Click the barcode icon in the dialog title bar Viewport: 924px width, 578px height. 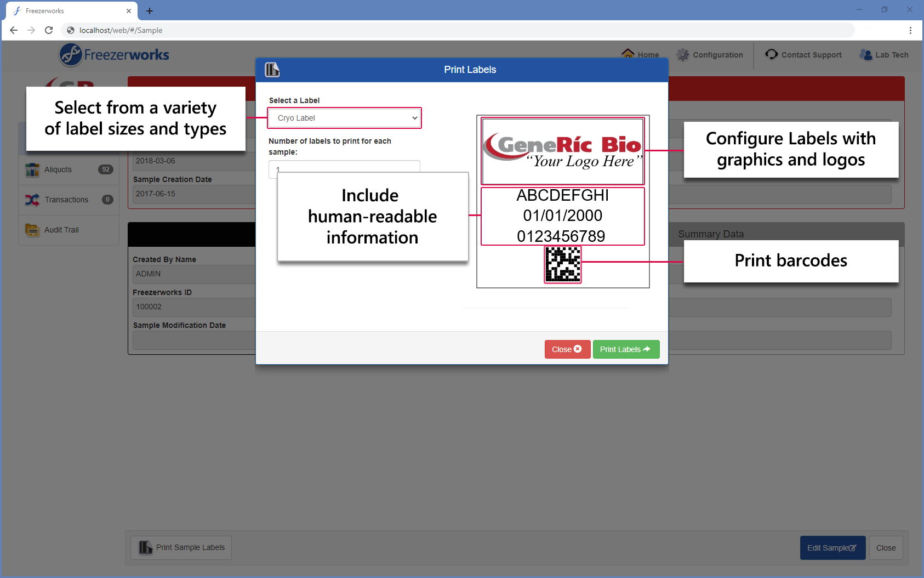pos(272,70)
